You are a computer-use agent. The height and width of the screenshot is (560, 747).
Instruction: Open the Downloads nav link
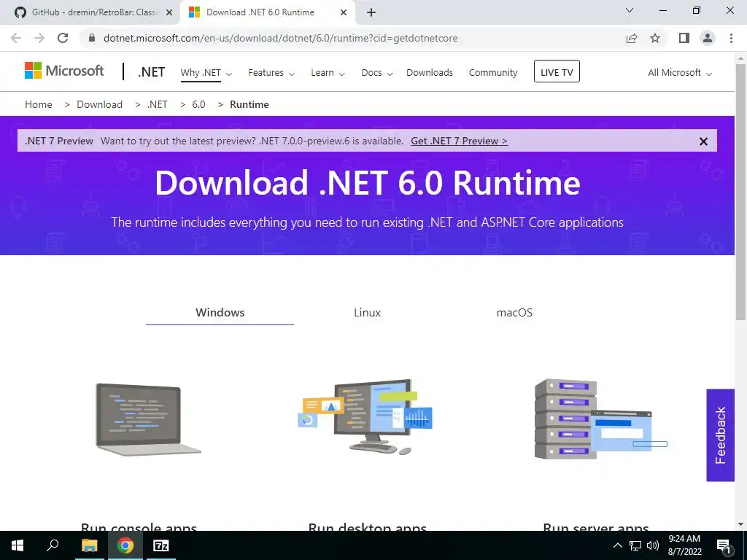[x=430, y=72]
